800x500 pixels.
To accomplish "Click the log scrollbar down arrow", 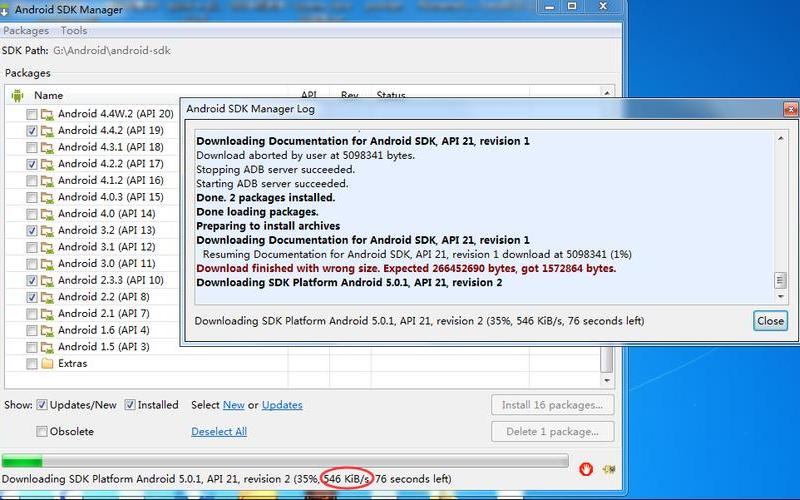I will 780,296.
